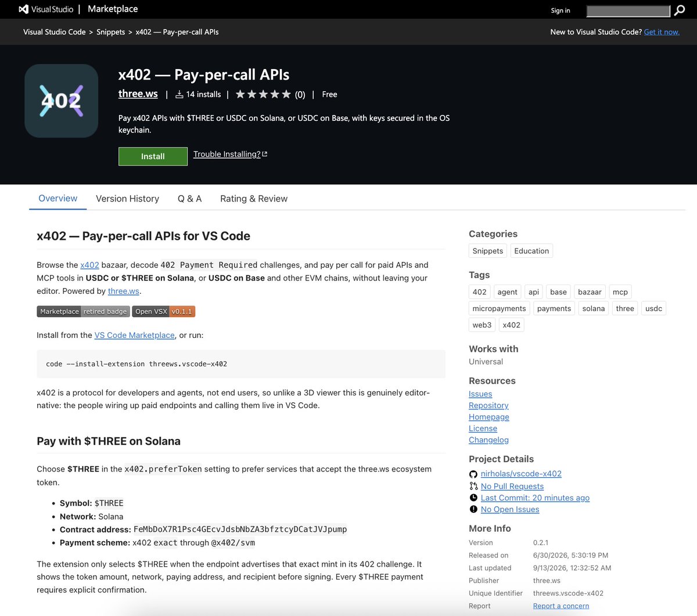Click unique identifier threews.vscode-x402
Screen dimensions: 697x616
pyautogui.click(x=568, y=593)
